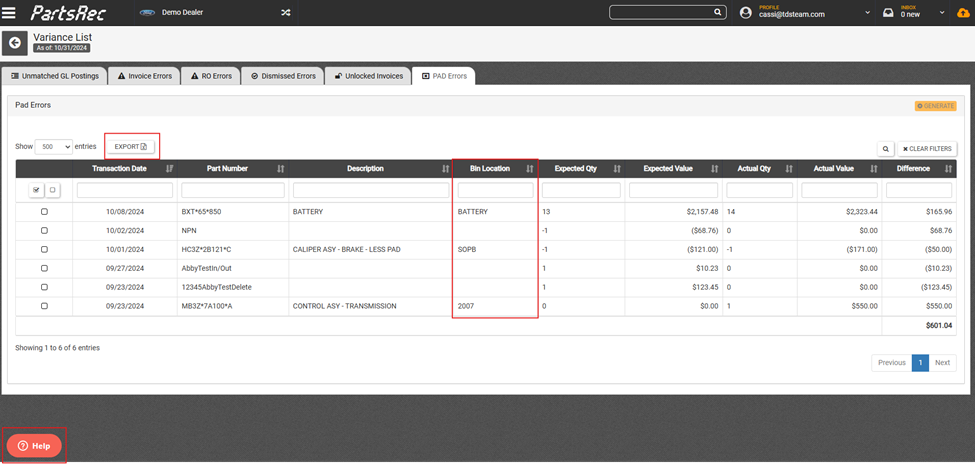Screen dimensions: 975x464
Task: Click the select-all checked box icon
Action: click(37, 191)
